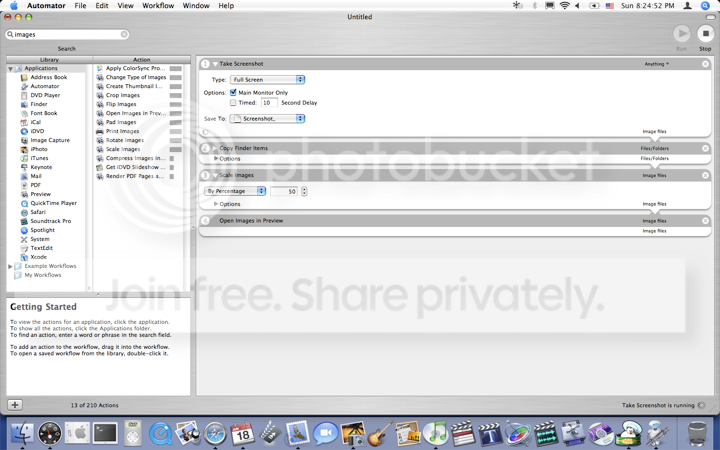
Task: Open the View menu
Action: (x=125, y=6)
